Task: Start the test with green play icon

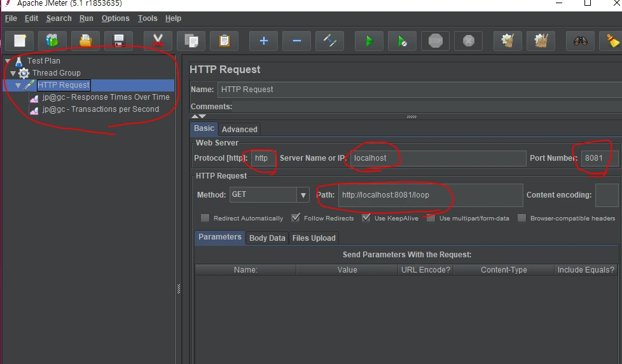Action: (370, 41)
